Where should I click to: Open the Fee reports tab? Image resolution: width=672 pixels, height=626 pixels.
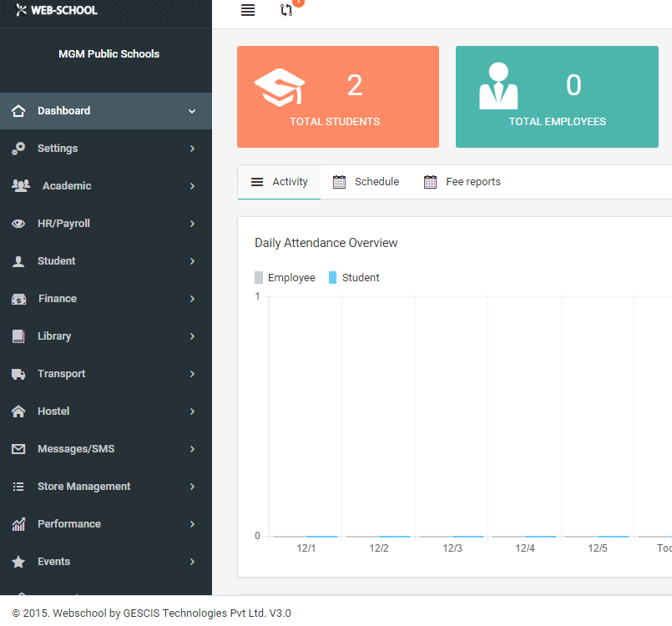point(462,182)
